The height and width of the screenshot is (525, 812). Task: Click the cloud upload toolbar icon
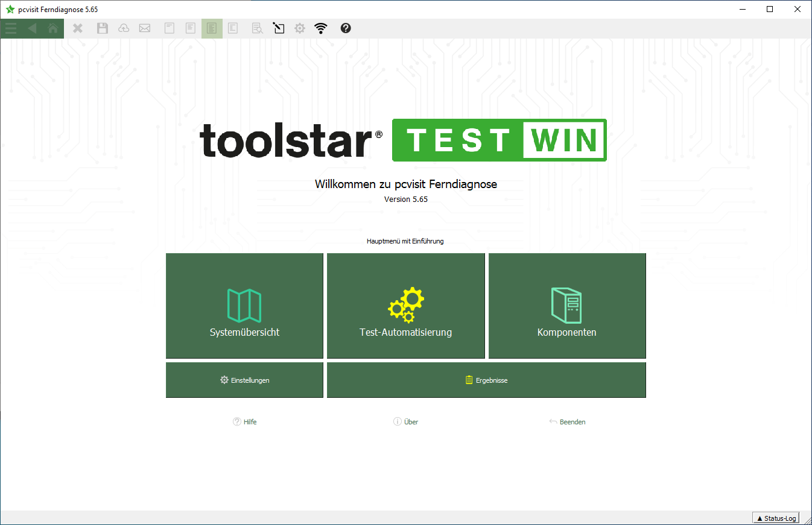pos(124,28)
